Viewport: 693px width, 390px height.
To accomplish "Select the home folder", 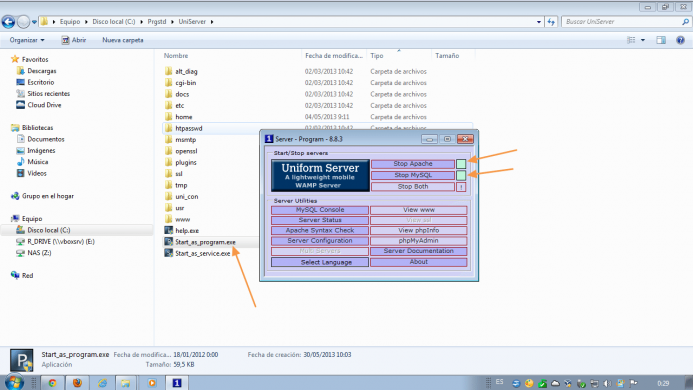I will coord(183,117).
